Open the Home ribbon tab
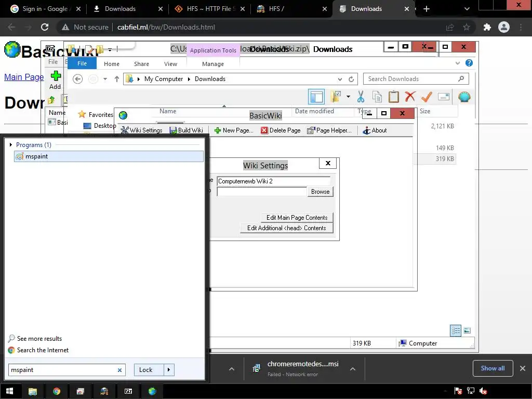The height and width of the screenshot is (399, 532). (x=112, y=64)
